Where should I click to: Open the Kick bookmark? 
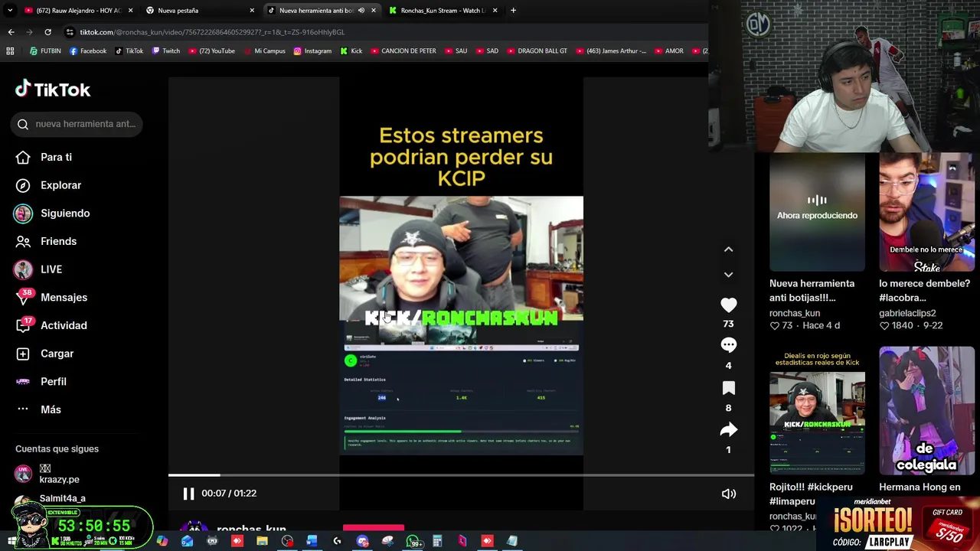(x=351, y=51)
